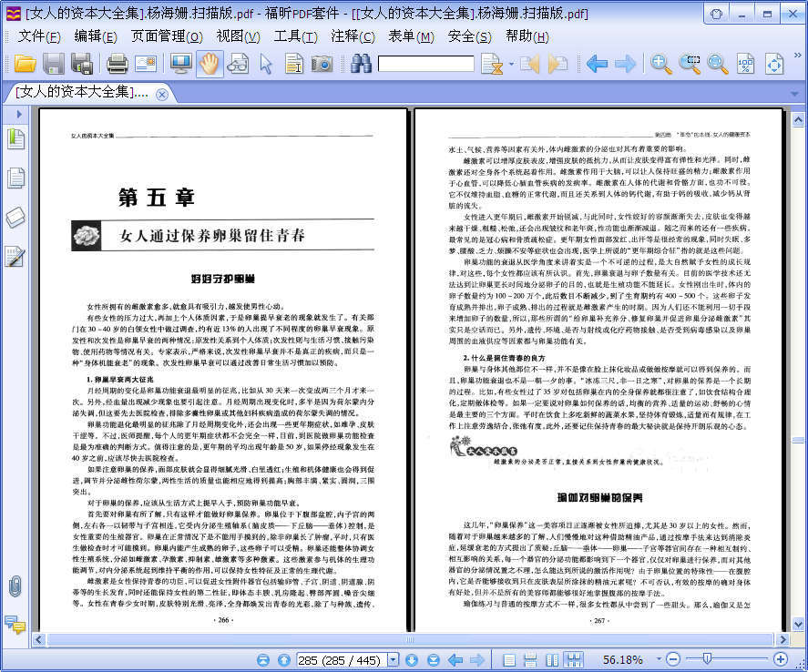This screenshot has width=808, height=672.
Task: Go to previous view with toolbar left arrow
Action: point(598,64)
